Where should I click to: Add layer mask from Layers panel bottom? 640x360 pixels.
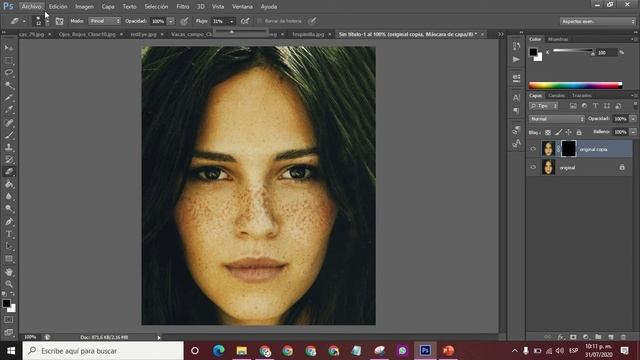point(573,337)
